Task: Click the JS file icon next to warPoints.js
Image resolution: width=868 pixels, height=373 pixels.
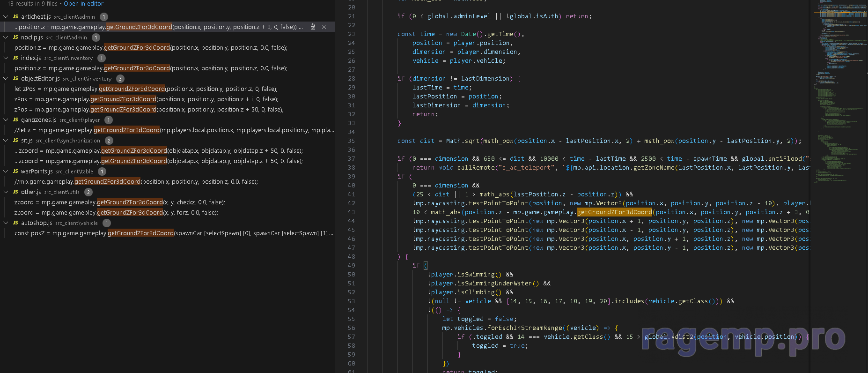Action: pos(15,171)
